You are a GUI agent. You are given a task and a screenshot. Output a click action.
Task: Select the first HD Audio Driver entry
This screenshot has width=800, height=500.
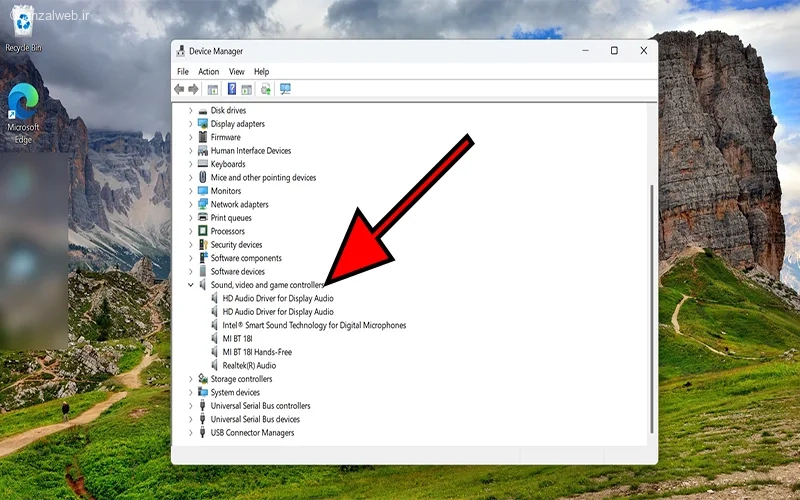[278, 298]
